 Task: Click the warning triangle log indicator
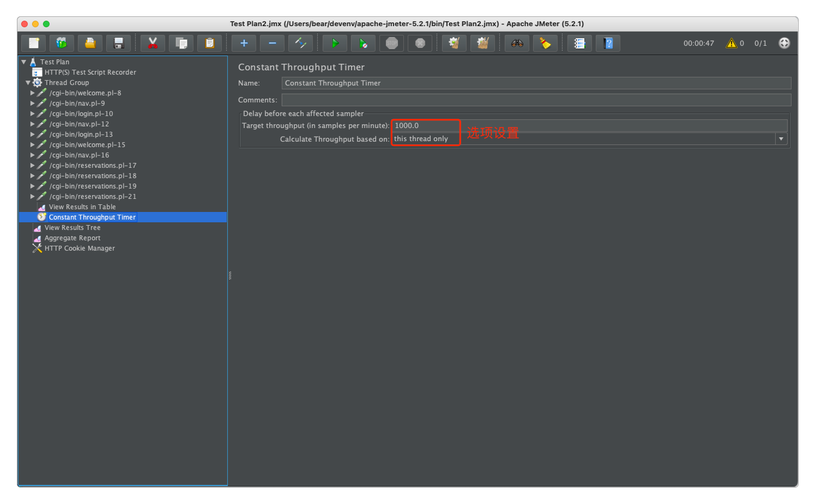(x=732, y=43)
